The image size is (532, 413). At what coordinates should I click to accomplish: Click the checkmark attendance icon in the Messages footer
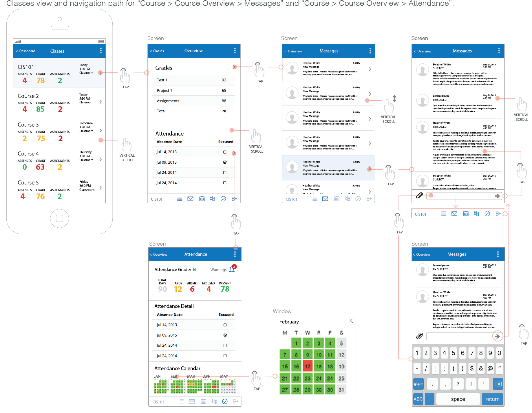coord(358,199)
